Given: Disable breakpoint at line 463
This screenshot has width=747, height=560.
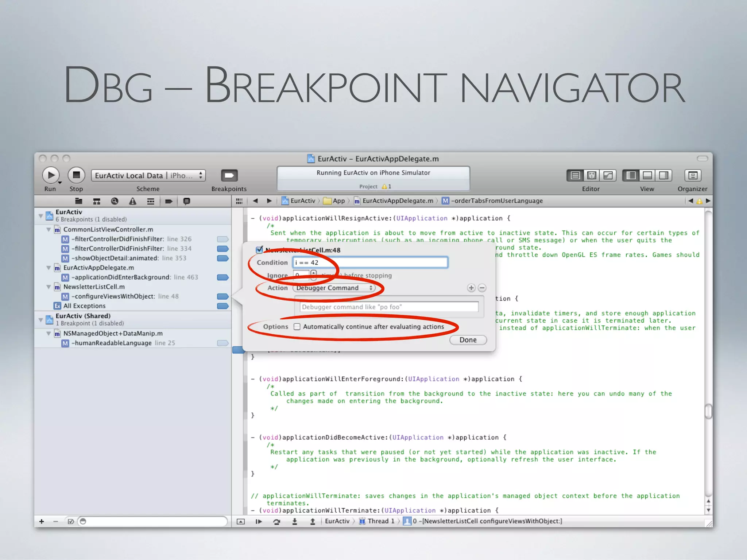Looking at the screenshot, I should (223, 277).
